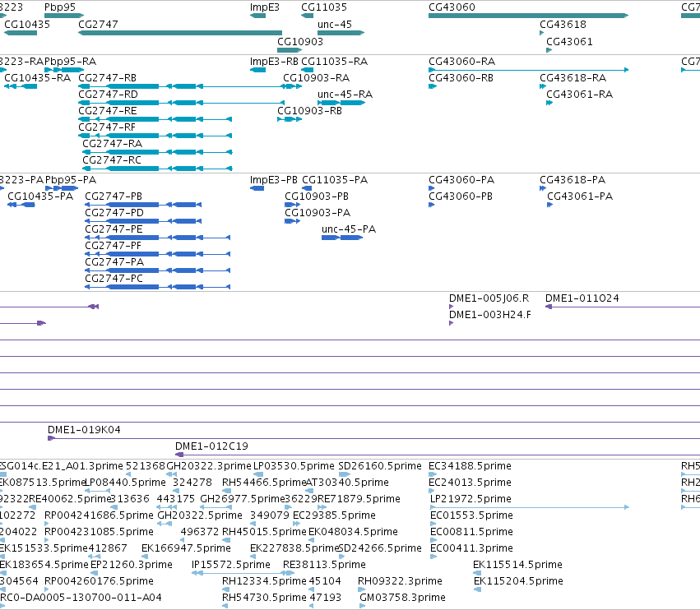This screenshot has width=700, height=610.
Task: Click the long CG2747 gene bar
Action: coord(180,33)
